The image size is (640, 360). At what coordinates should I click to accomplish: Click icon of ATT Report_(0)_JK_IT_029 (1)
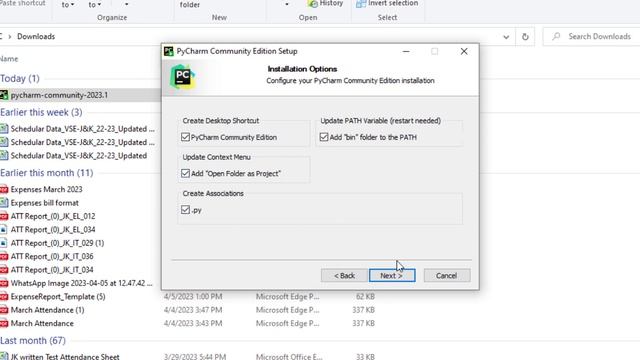4,243
